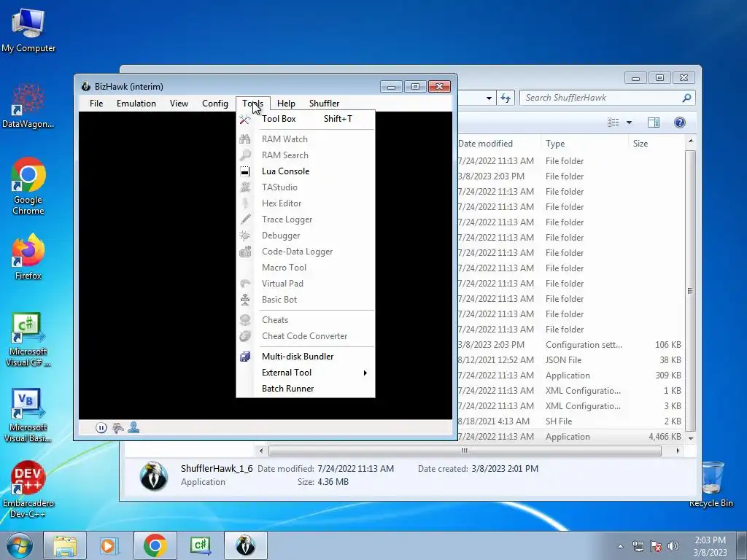
Task: Select the Configuration settings file row
Action: click(x=569, y=345)
